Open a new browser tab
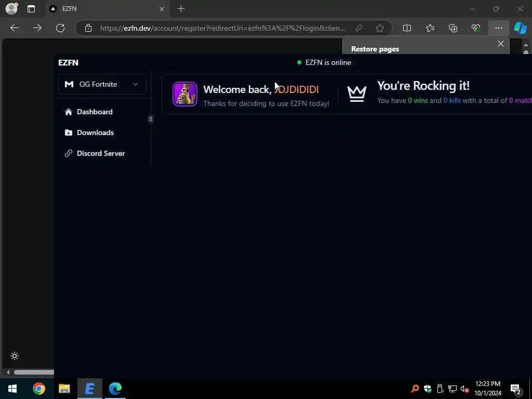 point(181,9)
